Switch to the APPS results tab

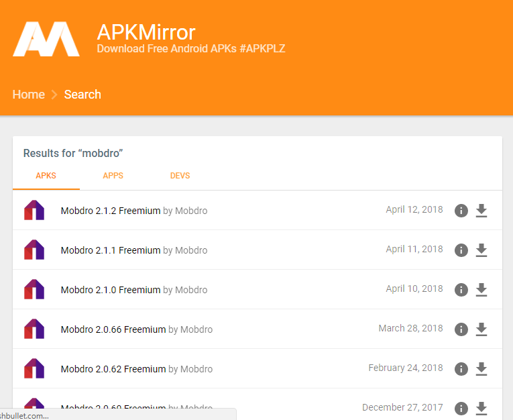click(x=113, y=176)
